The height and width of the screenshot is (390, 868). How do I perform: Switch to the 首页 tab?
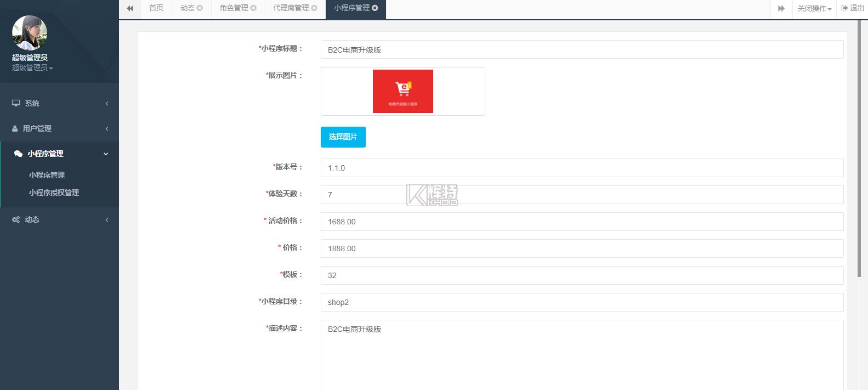point(156,8)
